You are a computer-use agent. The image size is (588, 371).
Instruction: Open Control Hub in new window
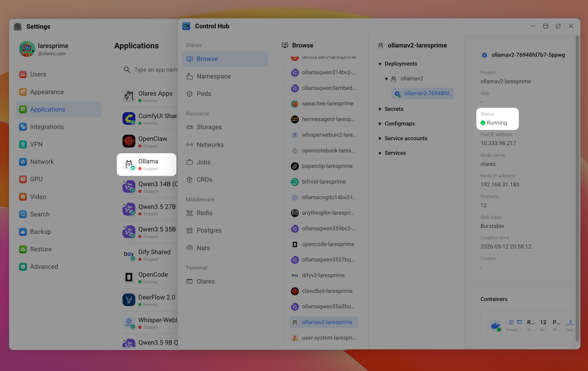[x=558, y=26]
